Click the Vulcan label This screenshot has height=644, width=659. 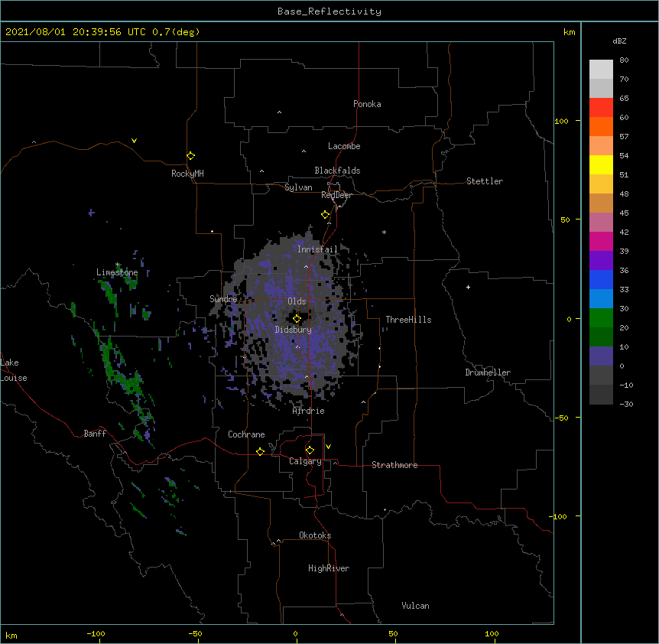415,606
